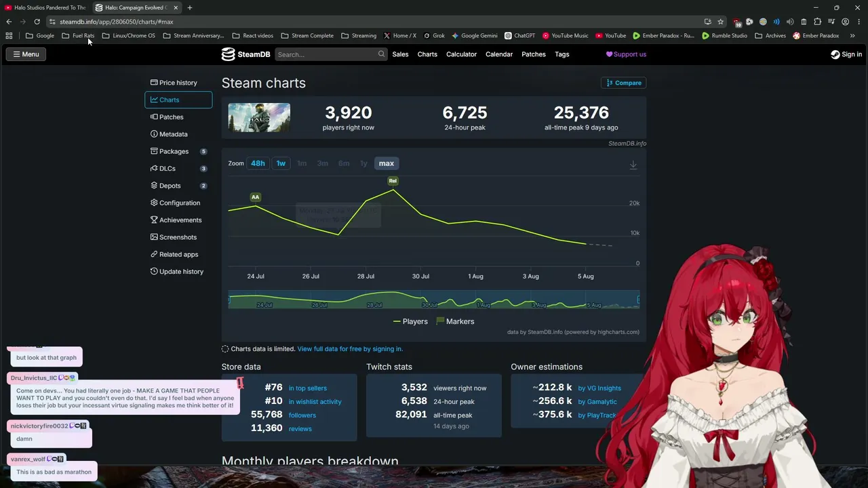Expand the Google bookmarks folder
Screen dimensions: 868x488
tap(40, 35)
